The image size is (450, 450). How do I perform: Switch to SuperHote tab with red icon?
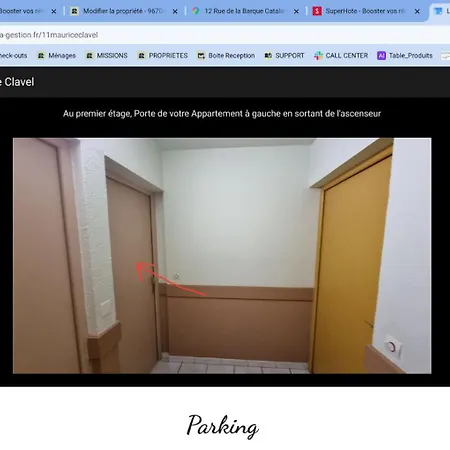click(366, 11)
